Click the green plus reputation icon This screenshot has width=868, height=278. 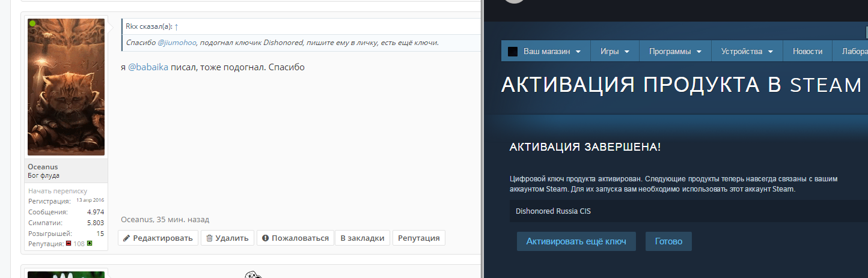[90, 244]
